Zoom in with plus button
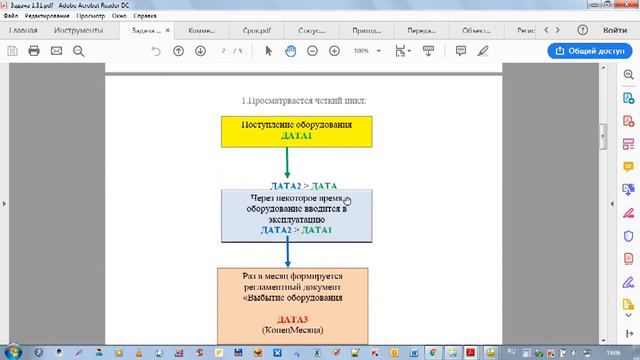 (x=334, y=51)
